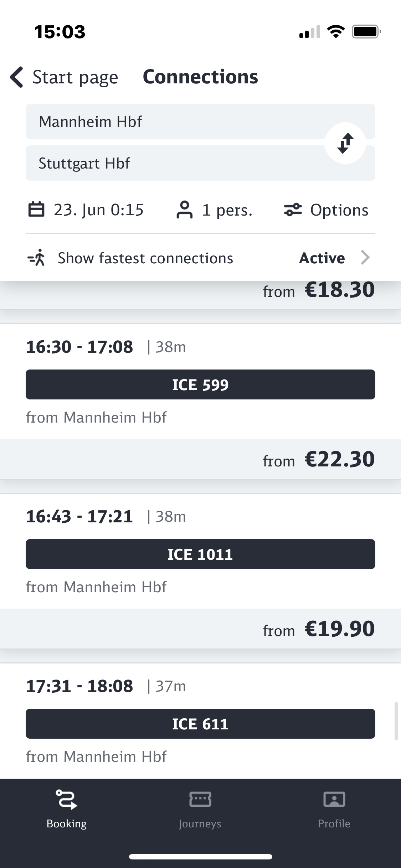
Task: Tap the back arrow to Start page
Action: 17,77
